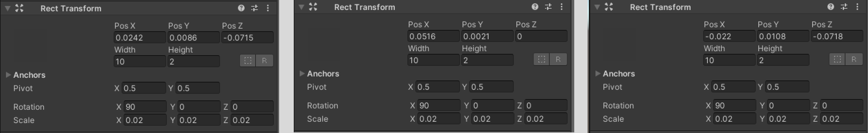The image size is (868, 133).
Task: Open three-dot component menu, Pos X 0.0242 panel
Action: [x=268, y=8]
